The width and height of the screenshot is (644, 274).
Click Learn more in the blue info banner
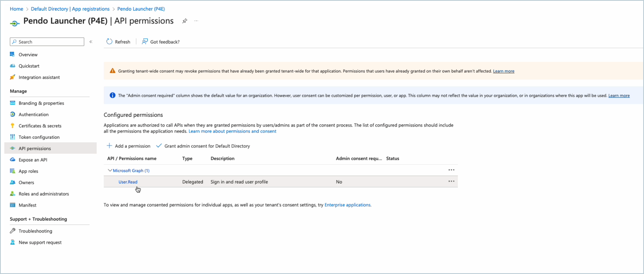point(619,96)
